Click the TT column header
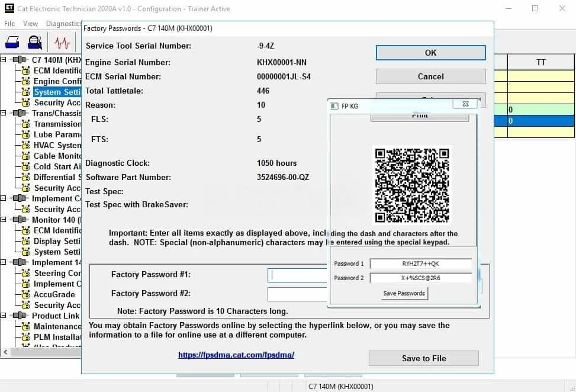This screenshot has height=392, width=576. pos(540,62)
